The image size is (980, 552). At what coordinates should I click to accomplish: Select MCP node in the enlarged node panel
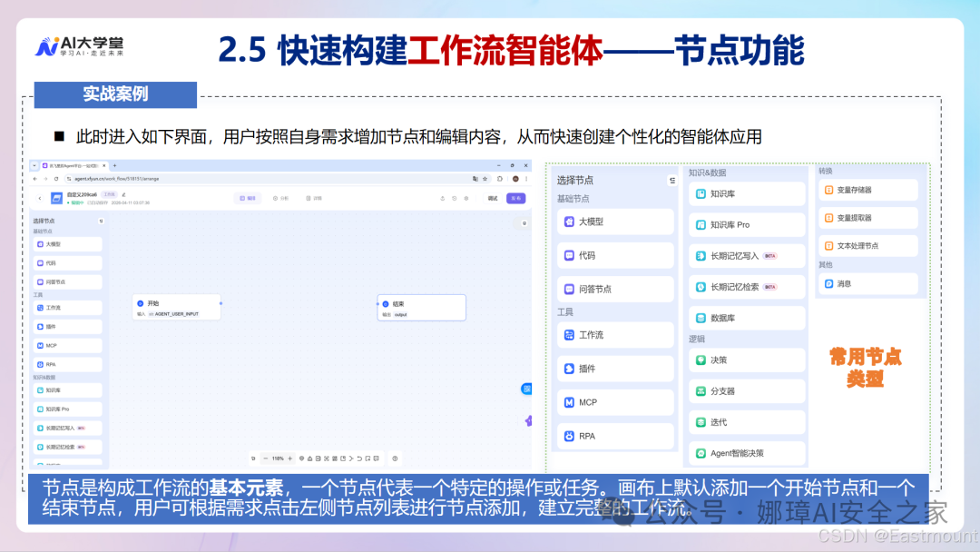pyautogui.click(x=615, y=402)
